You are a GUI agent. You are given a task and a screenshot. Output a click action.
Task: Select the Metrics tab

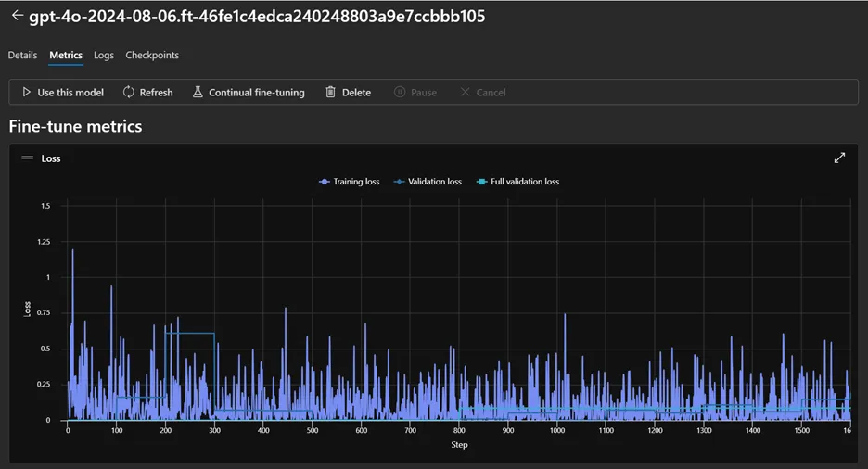click(x=66, y=56)
